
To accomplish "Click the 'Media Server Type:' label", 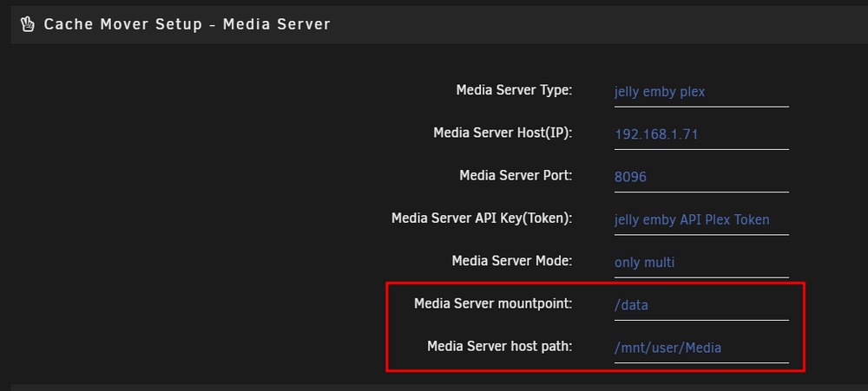I will [514, 89].
